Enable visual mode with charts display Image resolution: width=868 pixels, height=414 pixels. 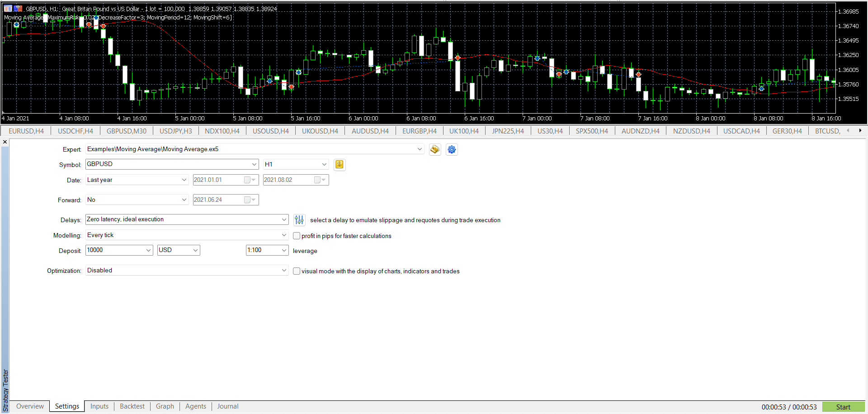(x=297, y=271)
